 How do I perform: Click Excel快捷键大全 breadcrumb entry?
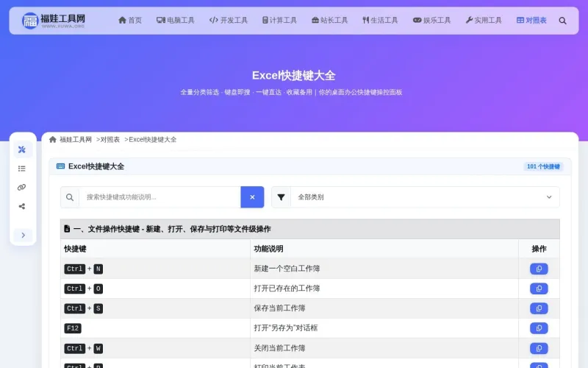click(x=153, y=140)
